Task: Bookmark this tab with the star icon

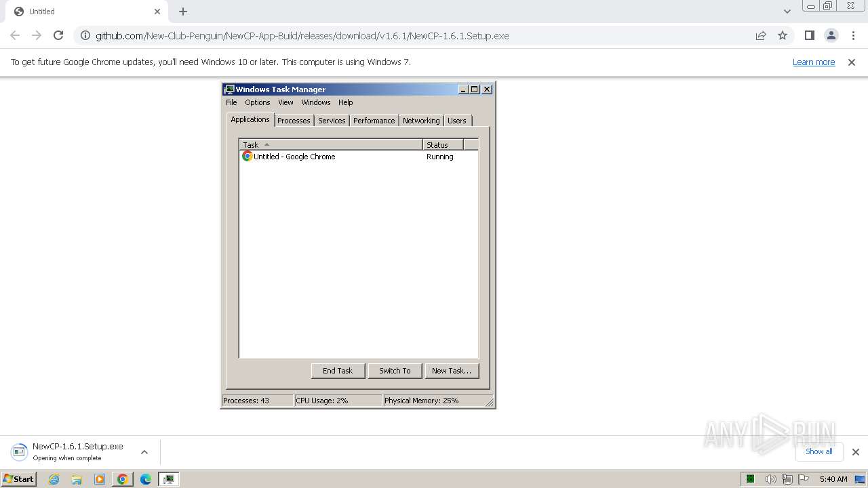Action: click(x=783, y=35)
